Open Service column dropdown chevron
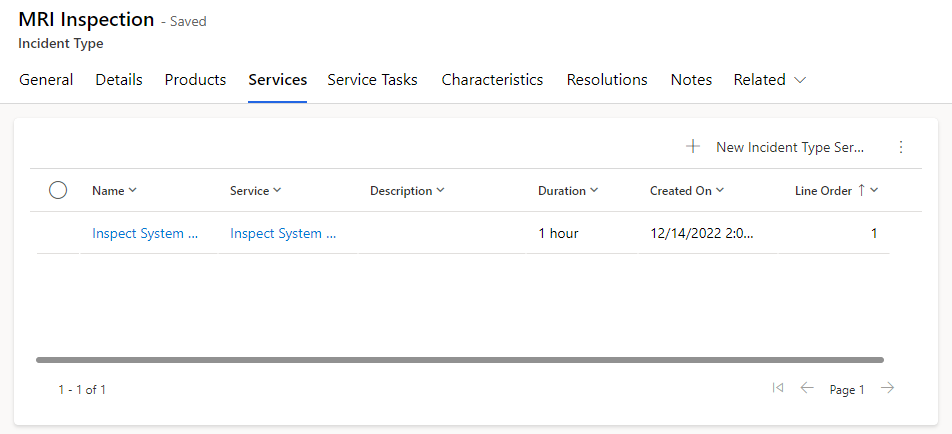The height and width of the screenshot is (434, 952). (x=277, y=190)
